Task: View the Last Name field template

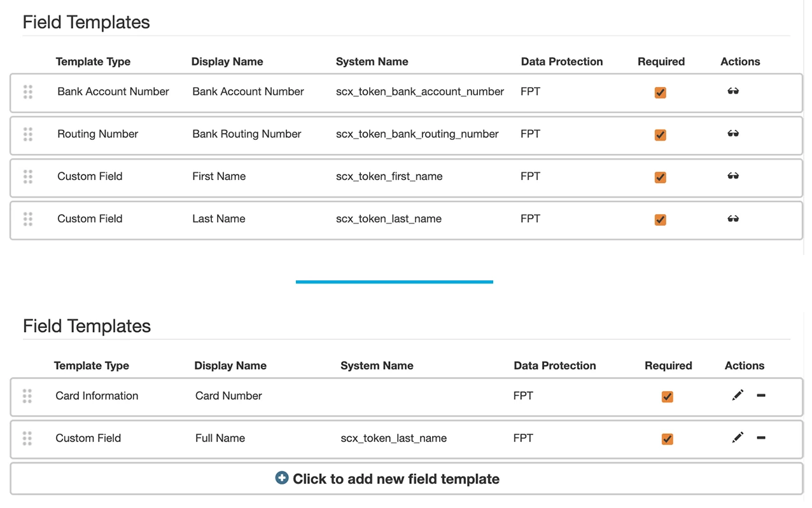Action: coord(733,219)
